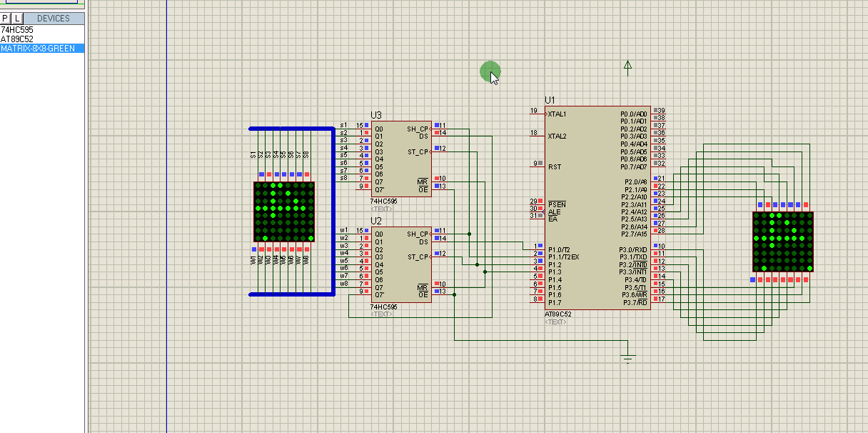Click the P2.7/A15 pin label
868x433 pixels.
coord(634,234)
